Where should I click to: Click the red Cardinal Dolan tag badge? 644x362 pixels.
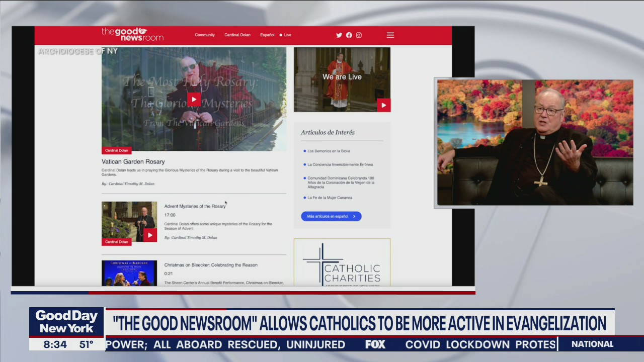pyautogui.click(x=116, y=150)
